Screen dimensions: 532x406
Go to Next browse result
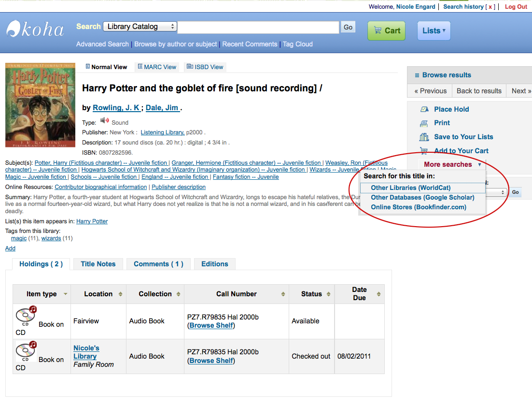[x=521, y=91]
